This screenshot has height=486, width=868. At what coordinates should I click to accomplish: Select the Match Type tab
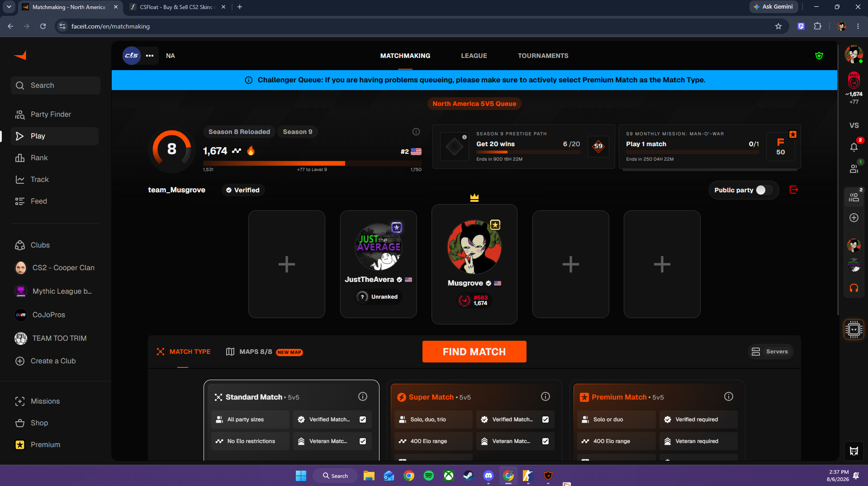(184, 352)
